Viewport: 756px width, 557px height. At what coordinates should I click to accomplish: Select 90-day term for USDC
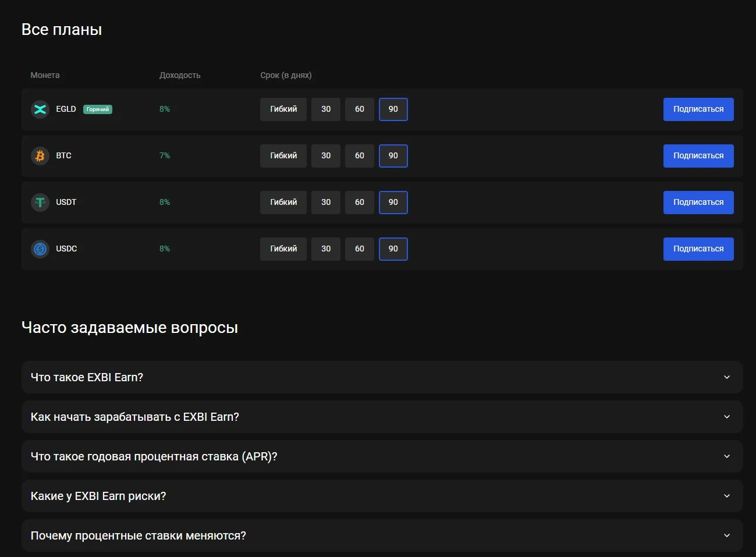[x=393, y=249]
